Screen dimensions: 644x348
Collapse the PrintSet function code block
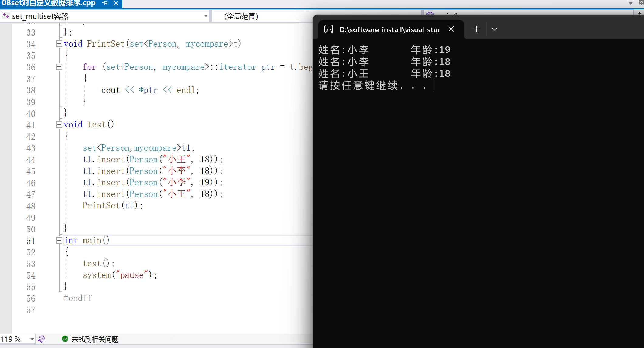point(59,44)
